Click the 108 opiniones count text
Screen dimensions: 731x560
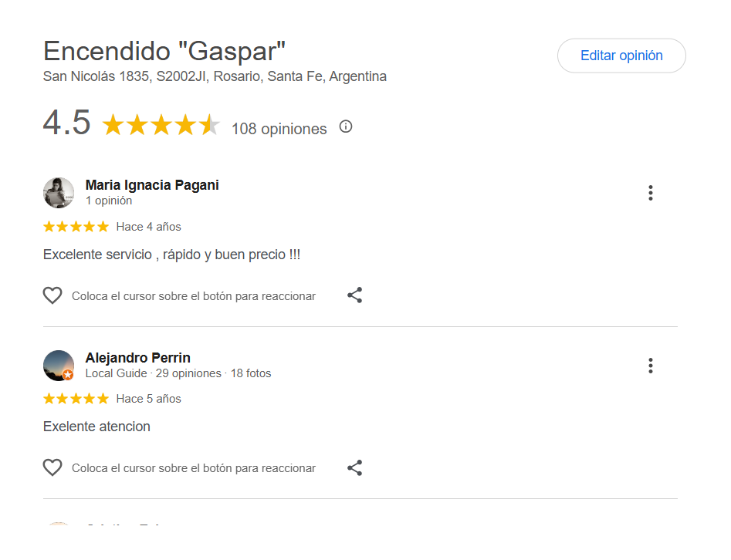click(x=279, y=129)
